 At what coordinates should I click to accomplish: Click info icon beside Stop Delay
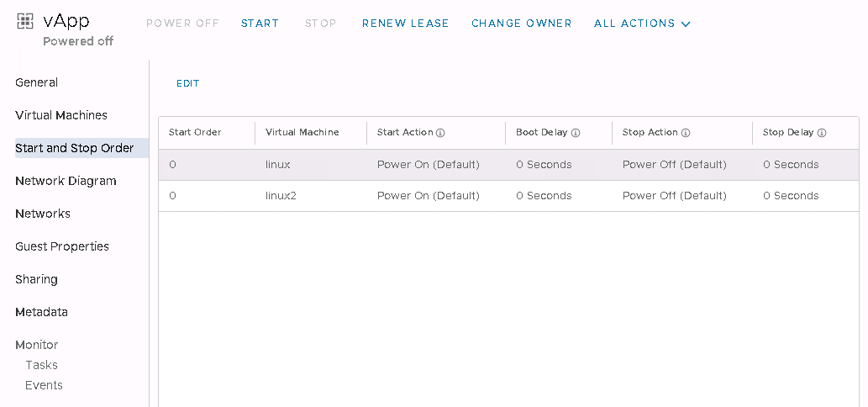[x=822, y=133]
